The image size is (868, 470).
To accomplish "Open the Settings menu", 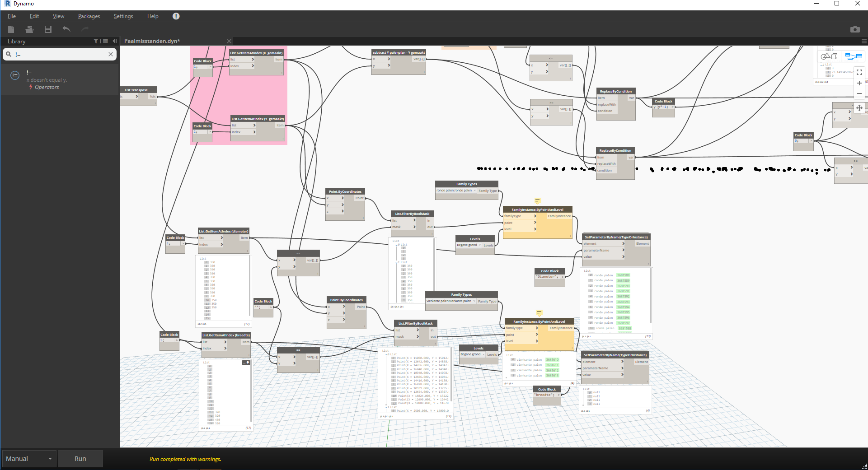I will coord(123,16).
